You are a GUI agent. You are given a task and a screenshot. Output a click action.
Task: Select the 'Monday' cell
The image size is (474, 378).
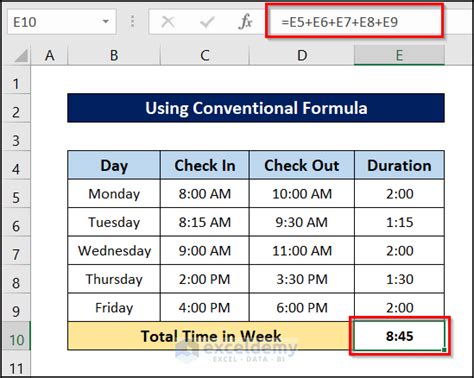point(114,194)
